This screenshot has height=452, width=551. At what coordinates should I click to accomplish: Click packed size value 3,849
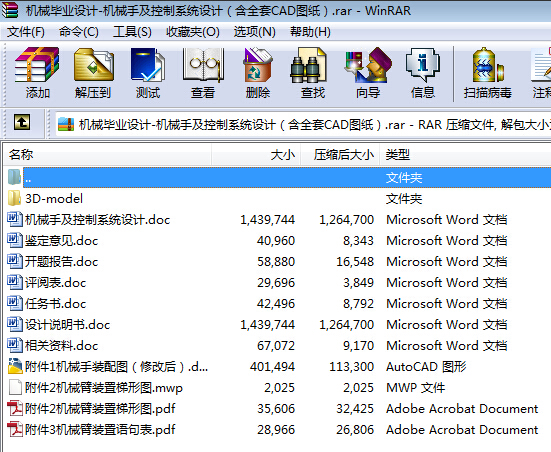point(358,283)
